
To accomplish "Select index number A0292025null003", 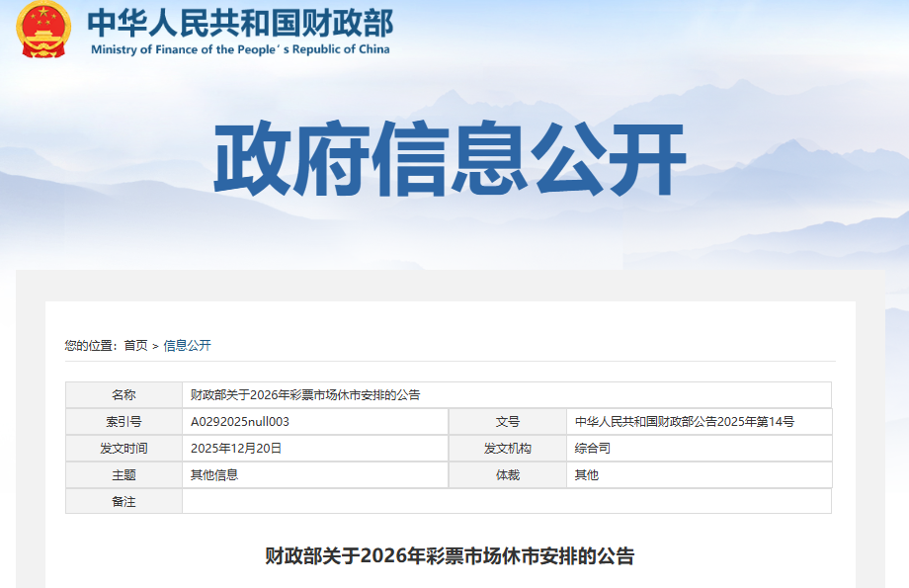I will point(240,421).
